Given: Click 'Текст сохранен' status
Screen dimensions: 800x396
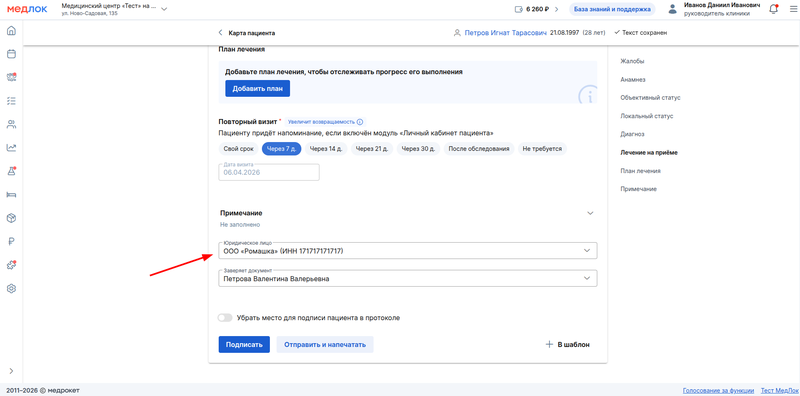Looking at the screenshot, I should (641, 33).
